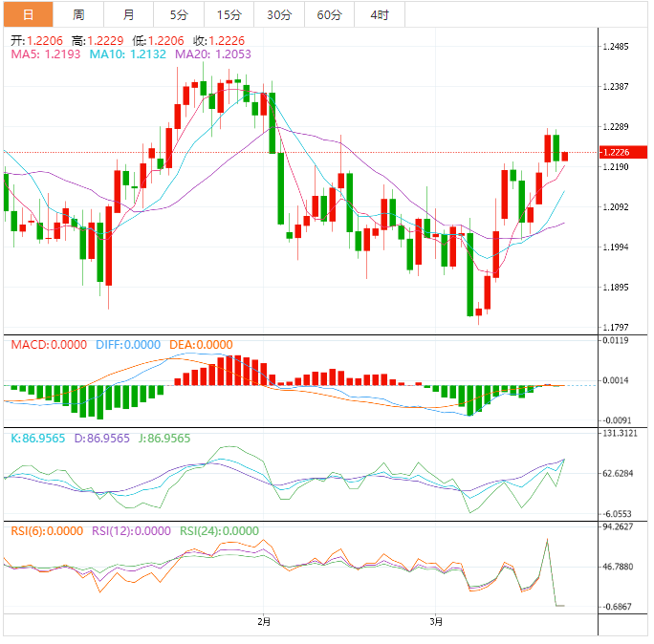Switch to the 日 daily chart tab
The width and height of the screenshot is (654, 644).
pos(27,14)
